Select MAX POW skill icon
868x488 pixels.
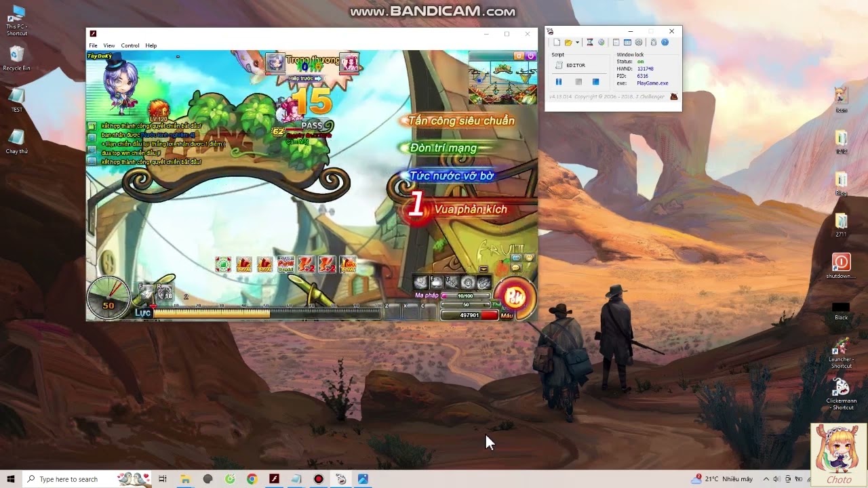coord(348,264)
